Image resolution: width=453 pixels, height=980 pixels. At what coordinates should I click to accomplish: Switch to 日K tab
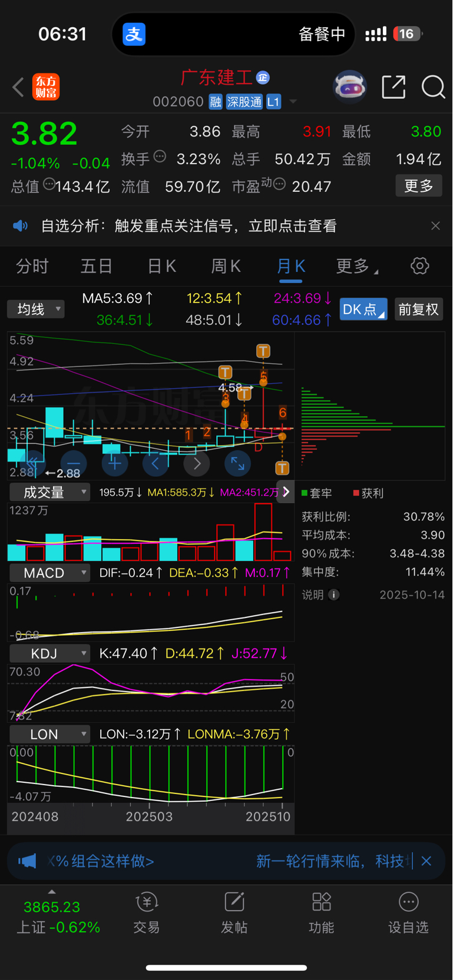(161, 266)
